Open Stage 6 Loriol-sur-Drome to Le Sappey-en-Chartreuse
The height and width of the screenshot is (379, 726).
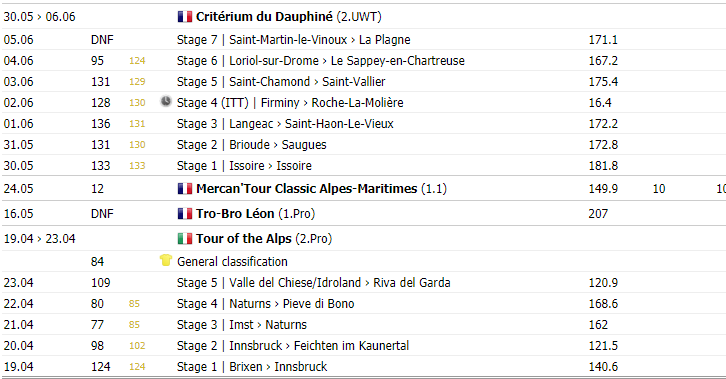[x=321, y=61]
